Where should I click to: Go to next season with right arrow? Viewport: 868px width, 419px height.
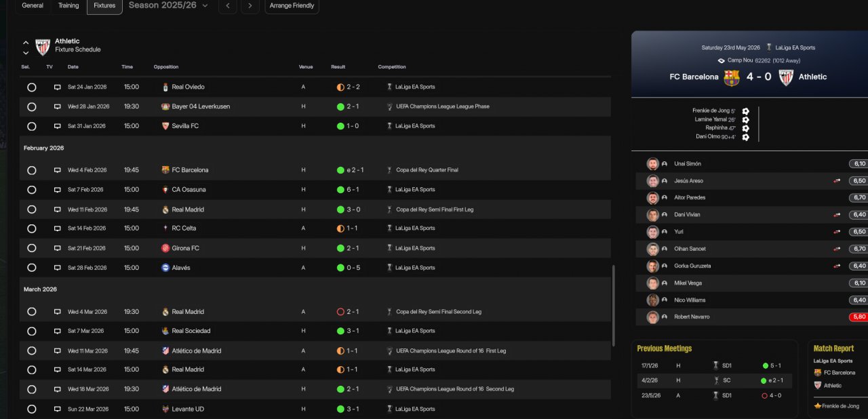tap(250, 5)
